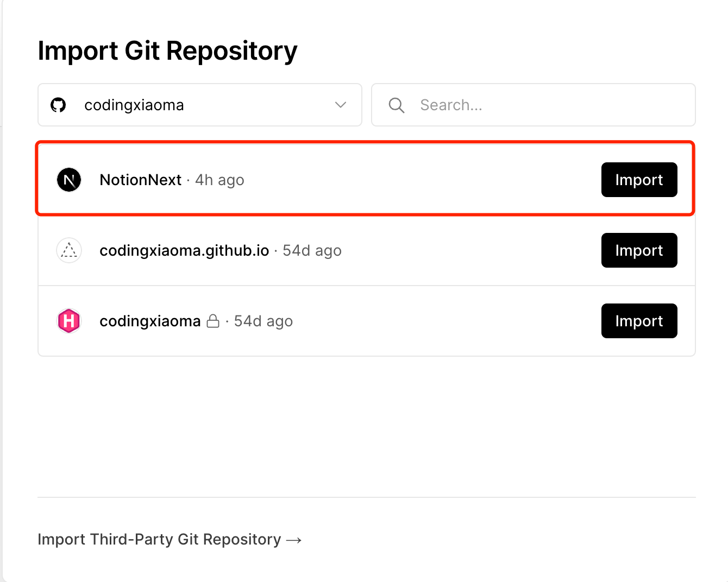This screenshot has height=582, width=728.
Task: Open Import Third-Party Git Repository link
Action: coord(159,539)
